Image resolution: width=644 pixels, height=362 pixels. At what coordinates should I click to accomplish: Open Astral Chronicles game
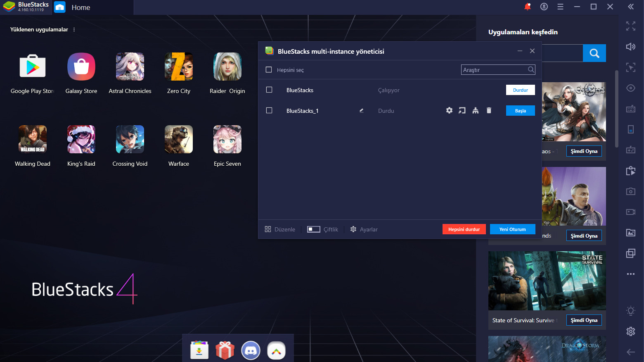pos(130,67)
